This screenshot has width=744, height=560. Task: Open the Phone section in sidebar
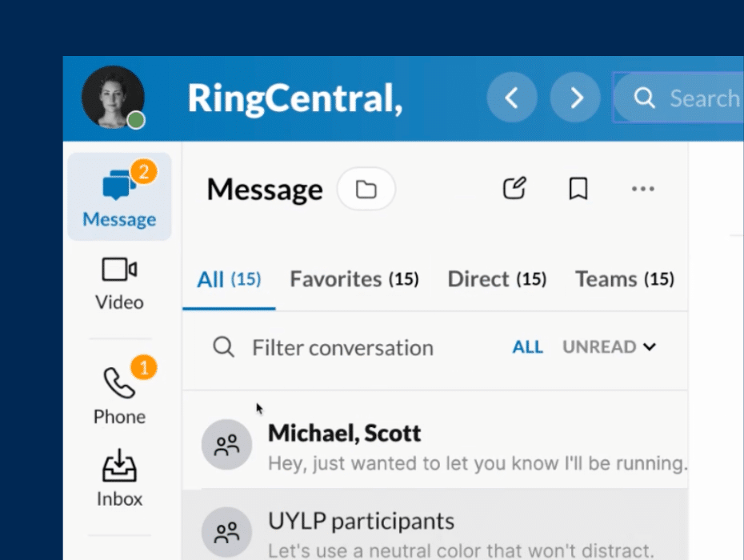click(119, 396)
